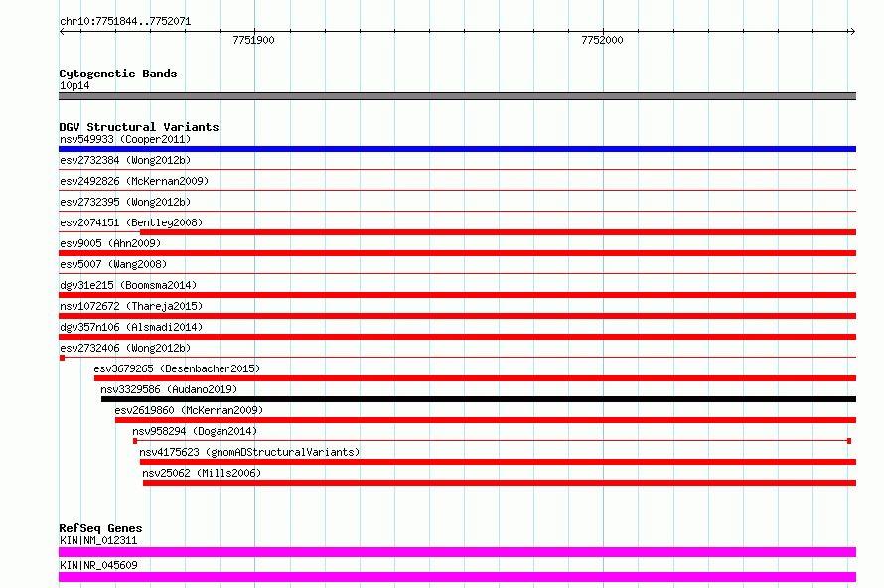Open variant nsv1072672 (Thareja2015) label
Screen dimensions: 884x588
pyautogui.click(x=131, y=306)
